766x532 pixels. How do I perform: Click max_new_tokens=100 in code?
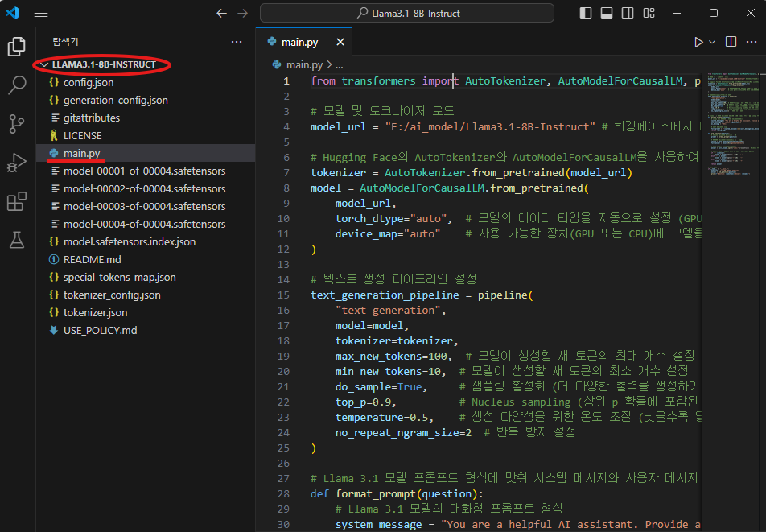click(x=391, y=356)
